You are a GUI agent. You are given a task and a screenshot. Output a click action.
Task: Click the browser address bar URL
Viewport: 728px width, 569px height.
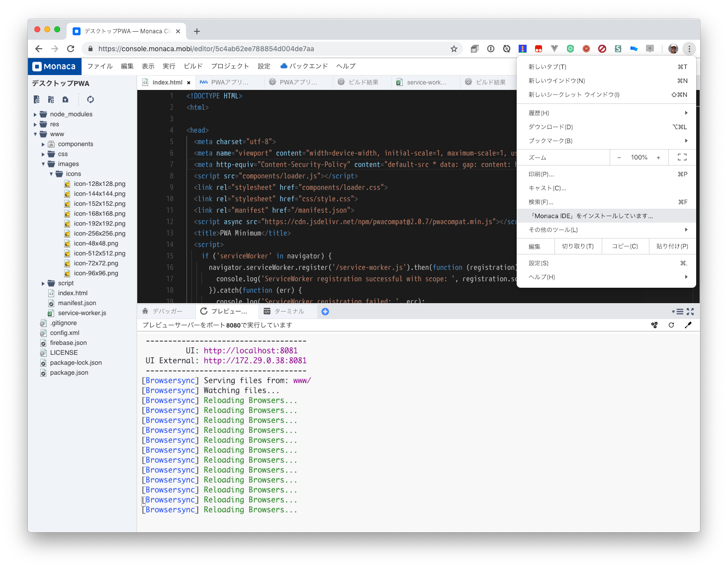click(x=206, y=49)
